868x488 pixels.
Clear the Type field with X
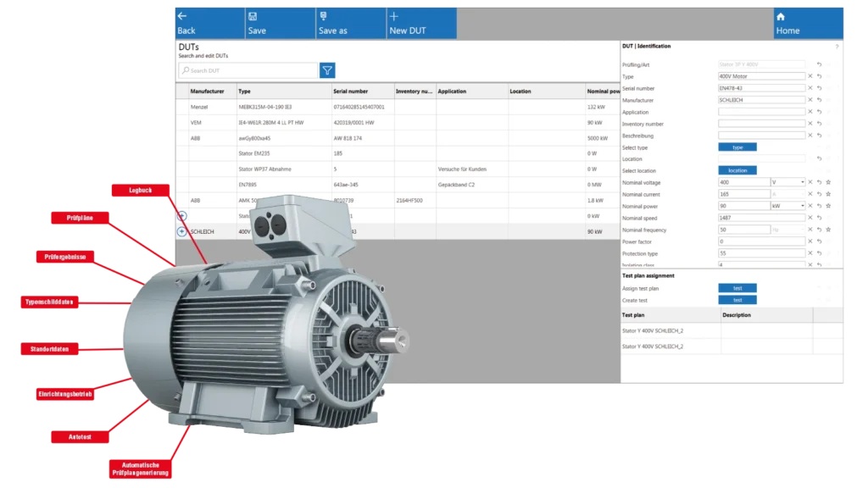point(810,76)
